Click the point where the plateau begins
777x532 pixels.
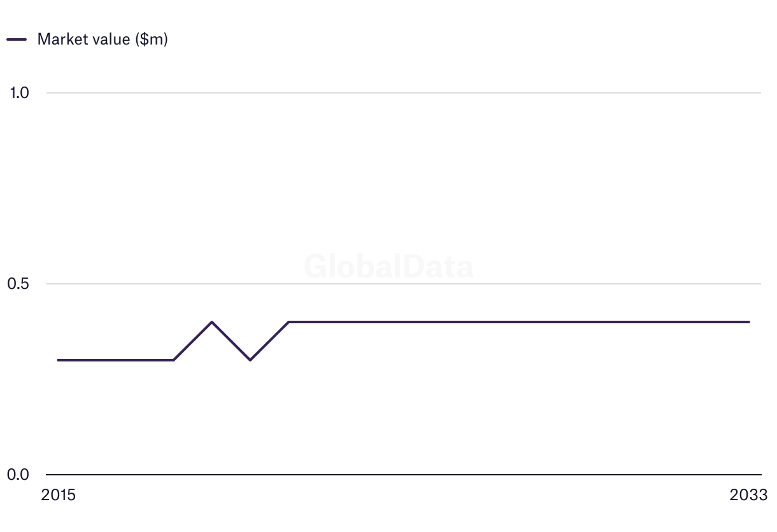289,322
